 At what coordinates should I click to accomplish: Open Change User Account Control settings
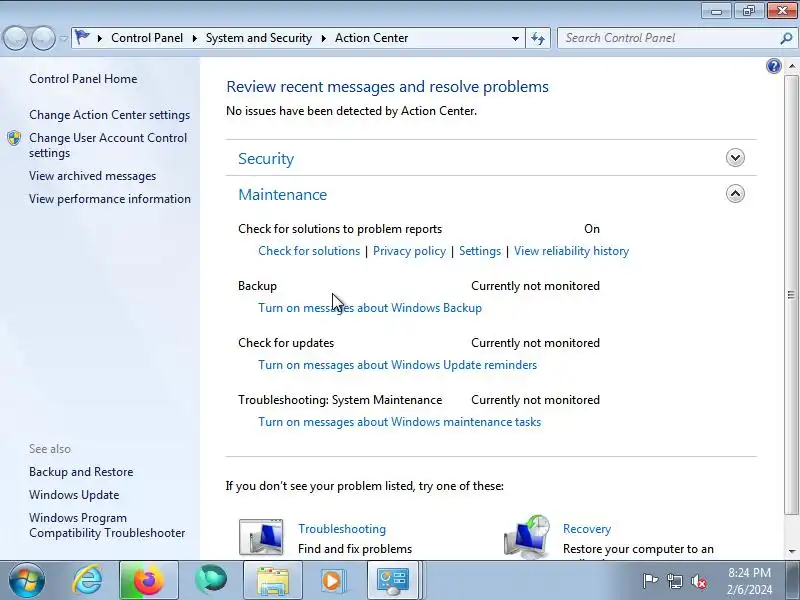[108, 145]
